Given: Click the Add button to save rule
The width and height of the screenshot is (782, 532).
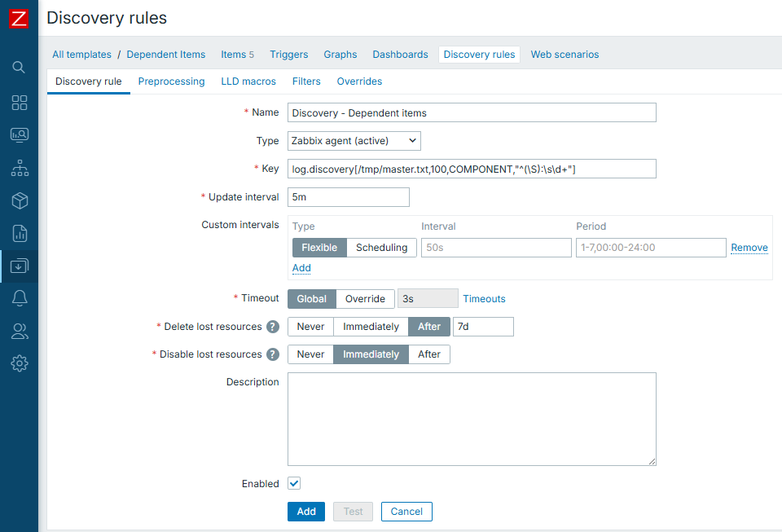Looking at the screenshot, I should coord(306,512).
